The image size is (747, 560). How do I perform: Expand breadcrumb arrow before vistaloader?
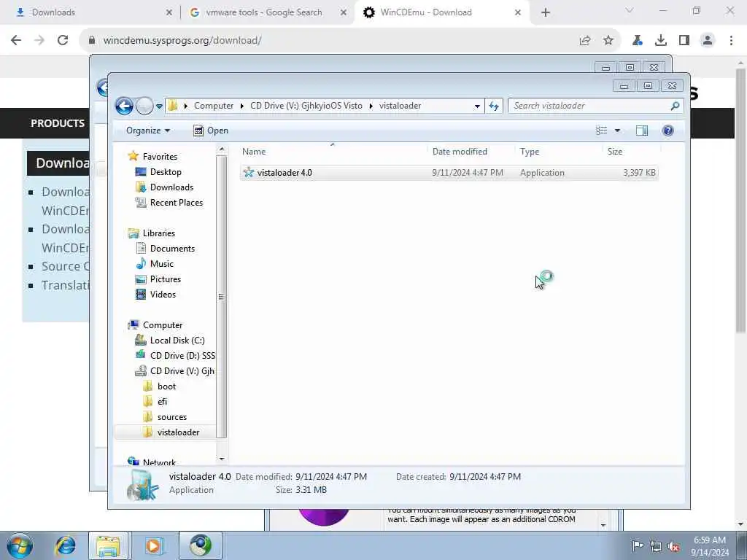point(371,106)
